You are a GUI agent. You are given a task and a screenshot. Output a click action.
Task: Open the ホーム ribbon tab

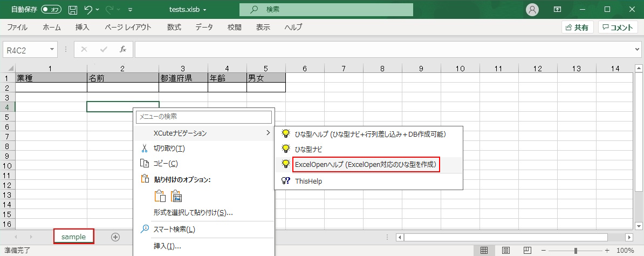[52, 28]
